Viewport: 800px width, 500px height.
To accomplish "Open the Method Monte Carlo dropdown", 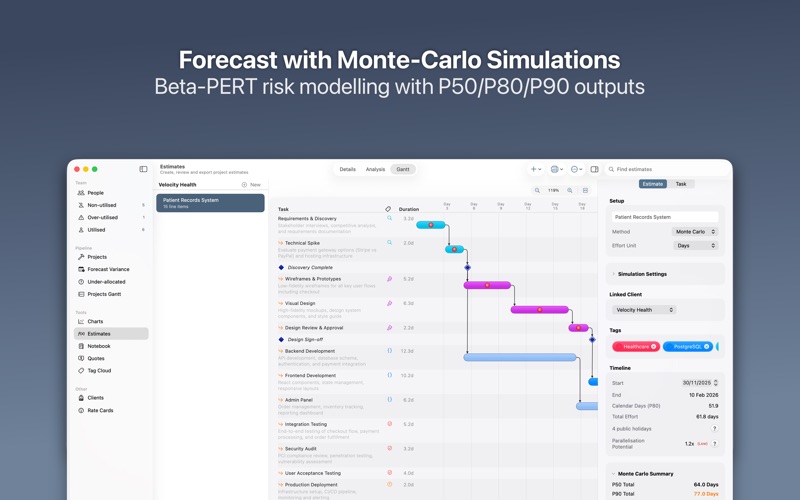I will click(695, 232).
